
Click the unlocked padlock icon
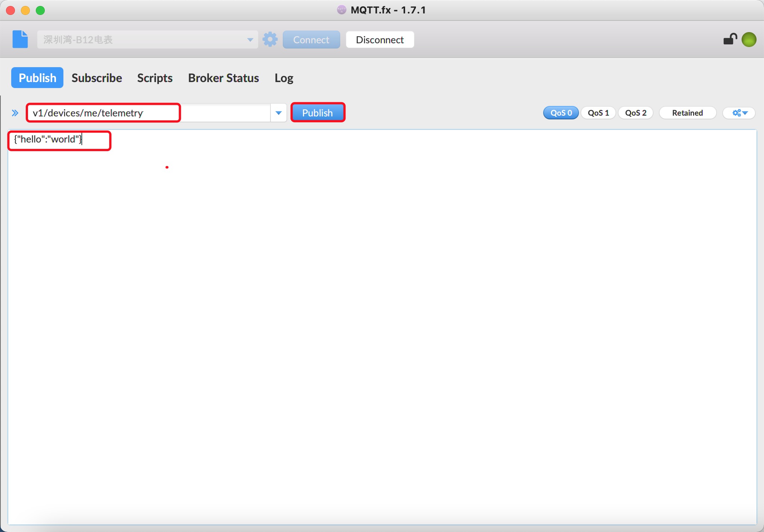(730, 39)
